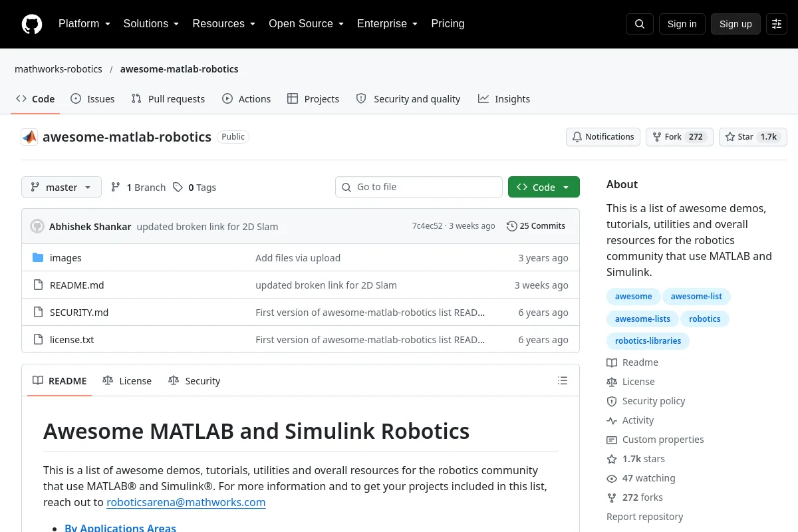Expand the Resources menu

pos(223,24)
